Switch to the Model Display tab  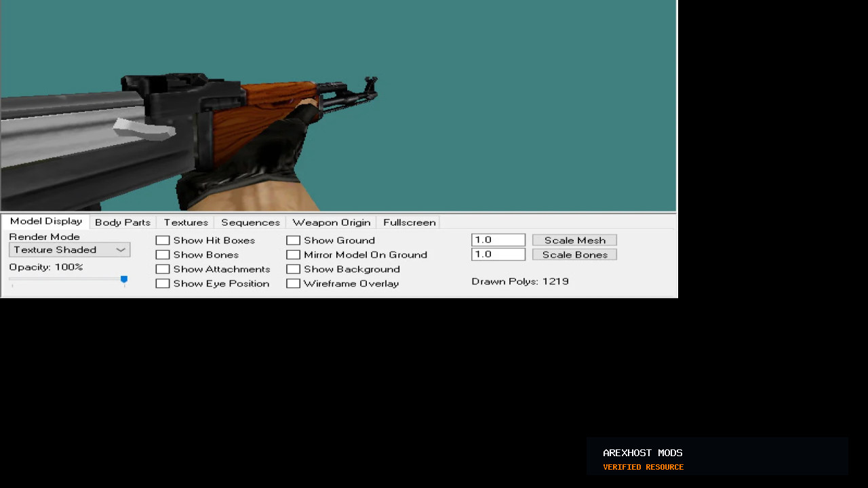tap(46, 222)
